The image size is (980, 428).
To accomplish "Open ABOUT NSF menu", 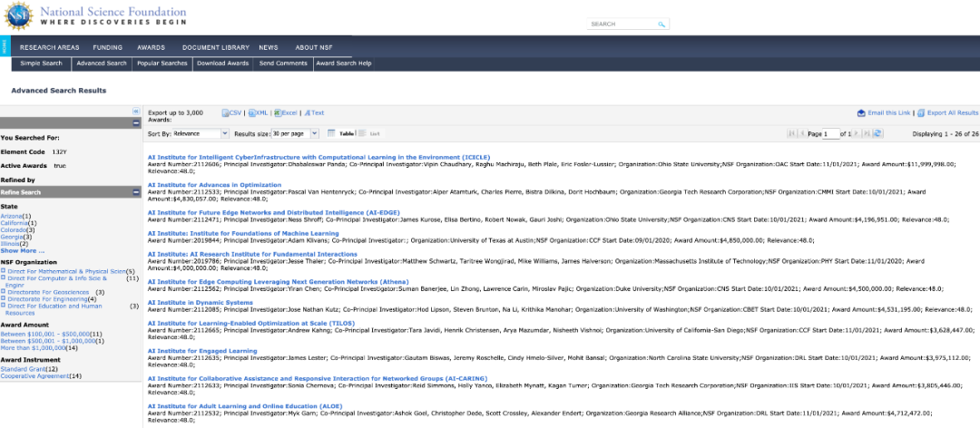I will click(314, 47).
